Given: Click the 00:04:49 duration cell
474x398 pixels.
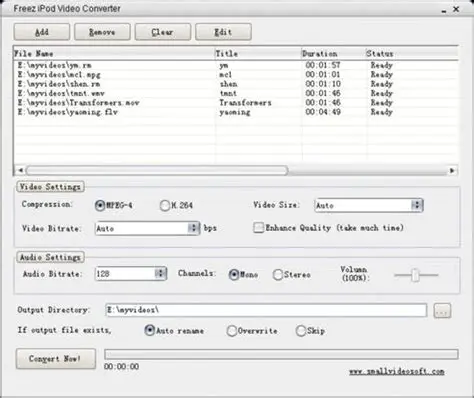Looking at the screenshot, I should (323, 112).
